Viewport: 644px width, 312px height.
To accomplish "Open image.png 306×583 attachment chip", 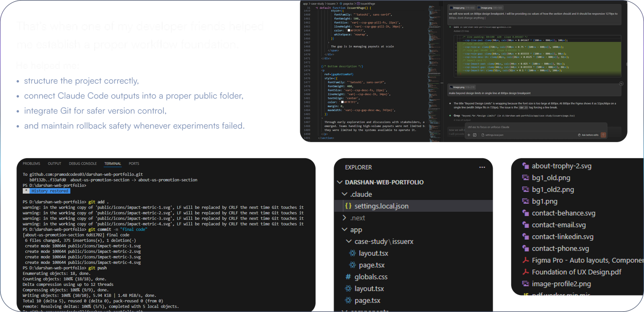I will (489, 8).
